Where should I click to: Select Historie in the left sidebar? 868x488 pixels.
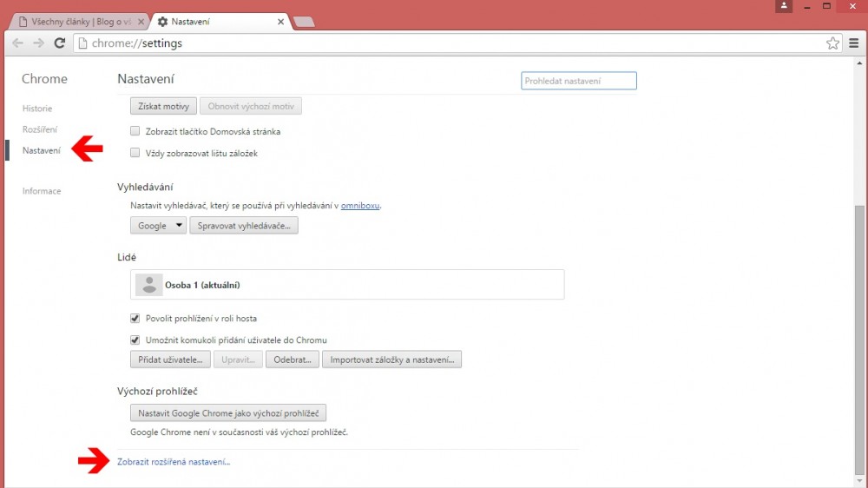37,109
